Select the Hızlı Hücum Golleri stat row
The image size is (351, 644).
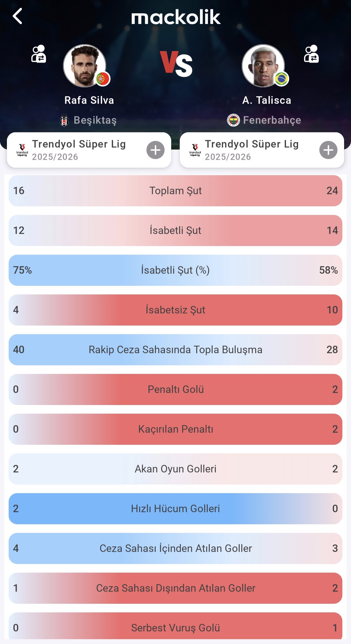tap(175, 509)
